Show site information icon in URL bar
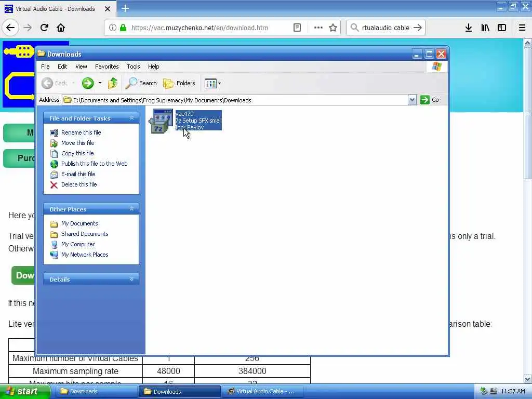532x399 pixels. point(112,28)
